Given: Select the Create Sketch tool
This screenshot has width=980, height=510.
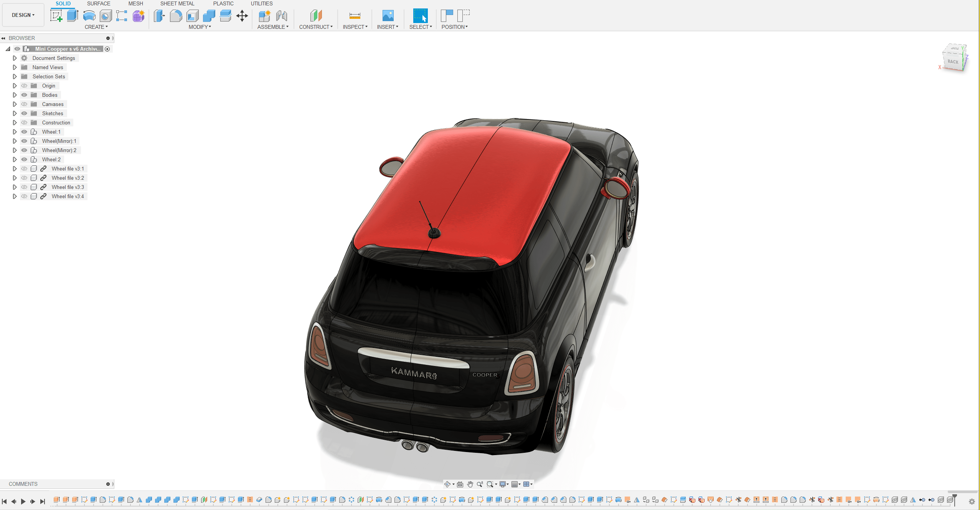Looking at the screenshot, I should coord(56,16).
